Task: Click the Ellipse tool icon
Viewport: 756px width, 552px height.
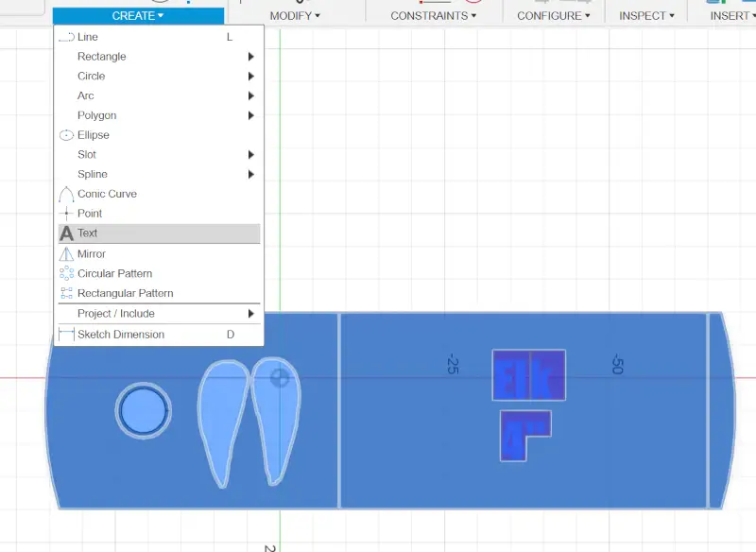Action: 66,135
